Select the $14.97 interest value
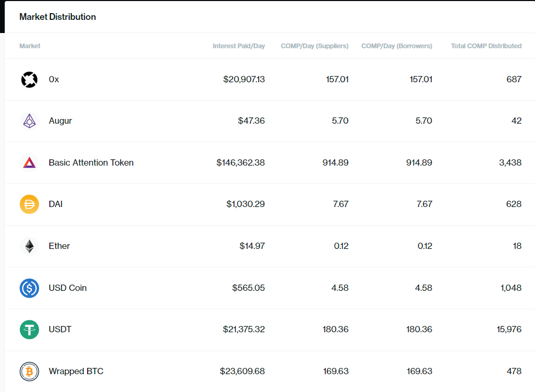The width and height of the screenshot is (535, 392). pyautogui.click(x=252, y=246)
